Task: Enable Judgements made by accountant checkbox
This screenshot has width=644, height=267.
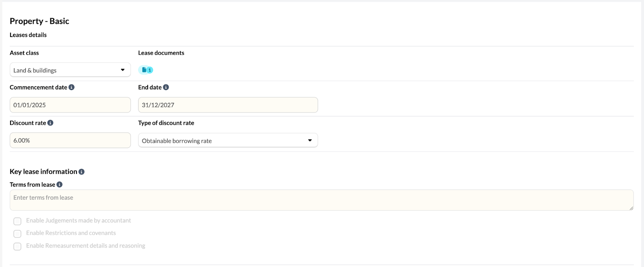Action: coord(17,221)
